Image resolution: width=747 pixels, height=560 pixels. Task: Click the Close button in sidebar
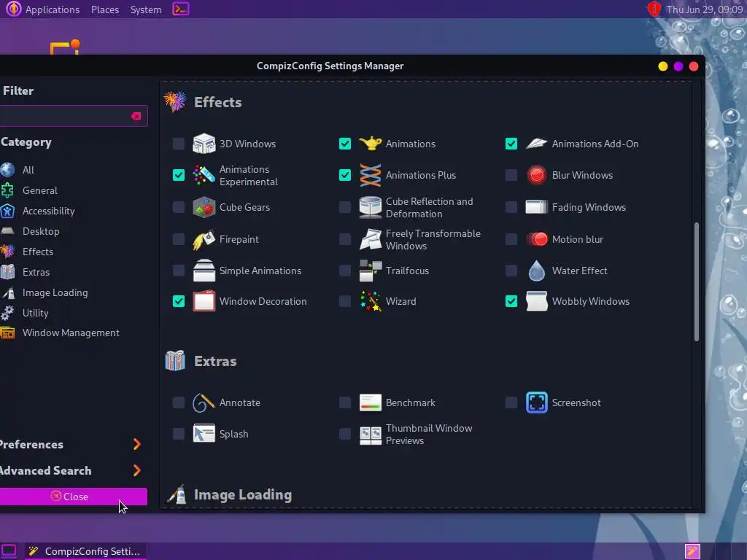74,497
